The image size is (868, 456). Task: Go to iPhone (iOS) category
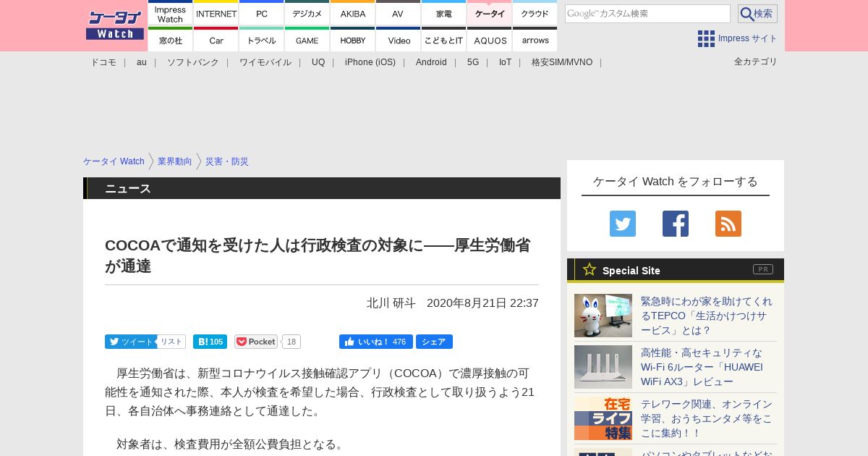coord(370,62)
